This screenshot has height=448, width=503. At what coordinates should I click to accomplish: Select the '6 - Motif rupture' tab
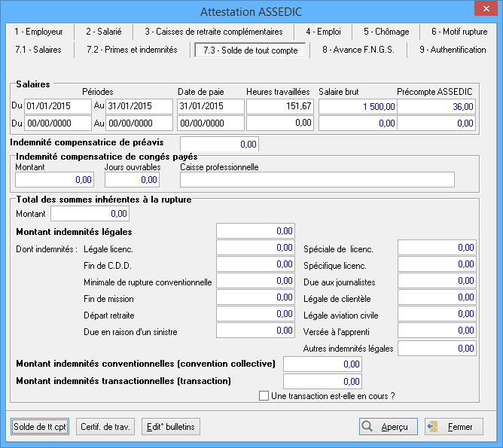click(459, 32)
